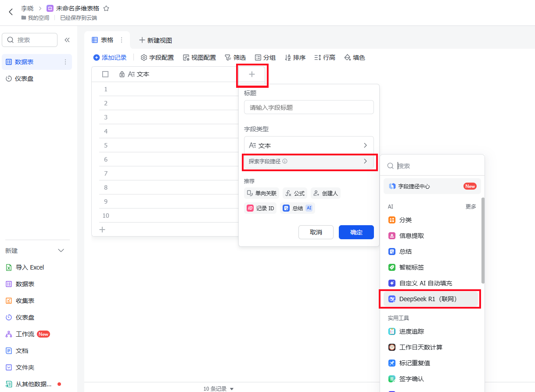Click the 筛选 filter tool
Screen dimensions: 535x392
pyautogui.click(x=235, y=58)
